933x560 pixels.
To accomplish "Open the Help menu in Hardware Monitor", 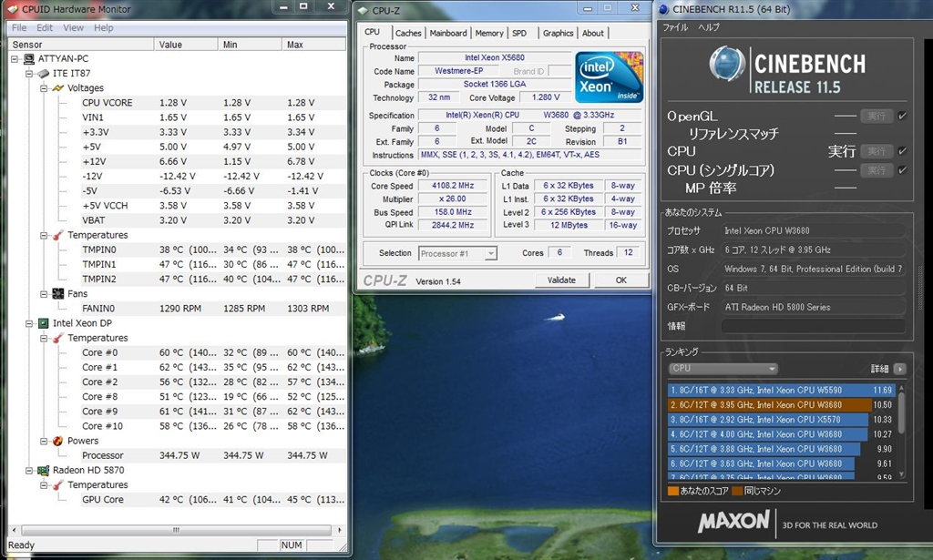I will pos(103,28).
